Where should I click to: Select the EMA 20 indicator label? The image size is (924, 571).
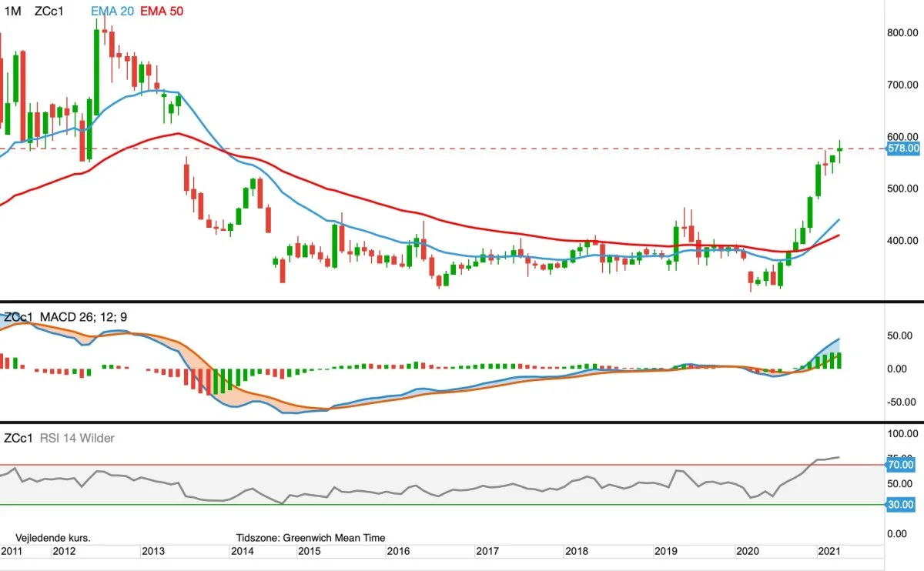(x=112, y=11)
